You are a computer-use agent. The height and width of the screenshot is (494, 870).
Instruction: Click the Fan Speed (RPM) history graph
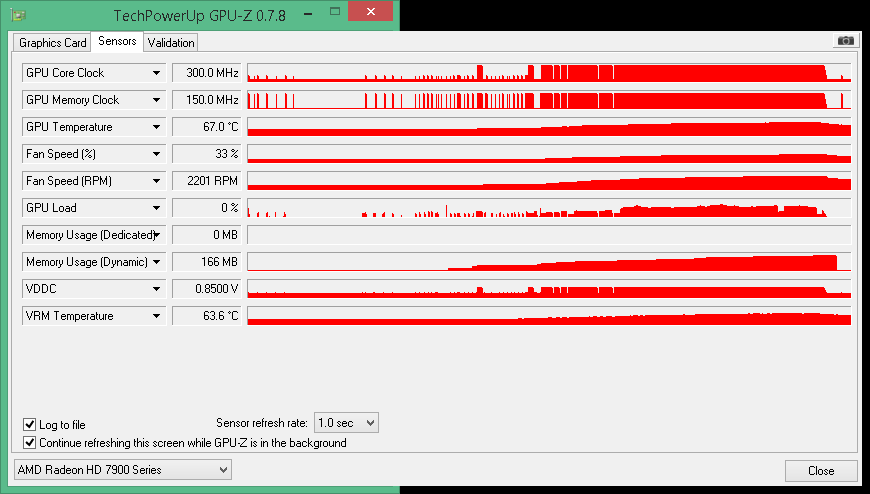coord(549,181)
